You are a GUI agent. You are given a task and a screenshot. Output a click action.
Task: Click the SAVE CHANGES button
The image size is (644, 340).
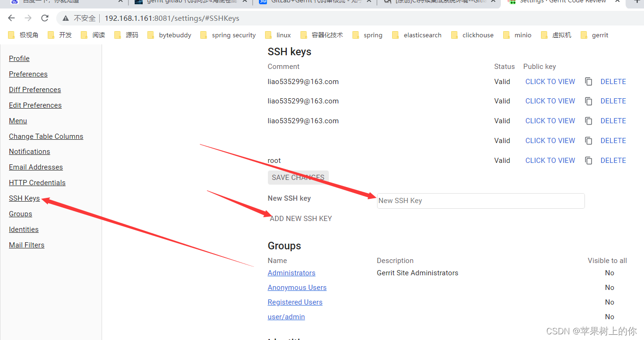298,178
